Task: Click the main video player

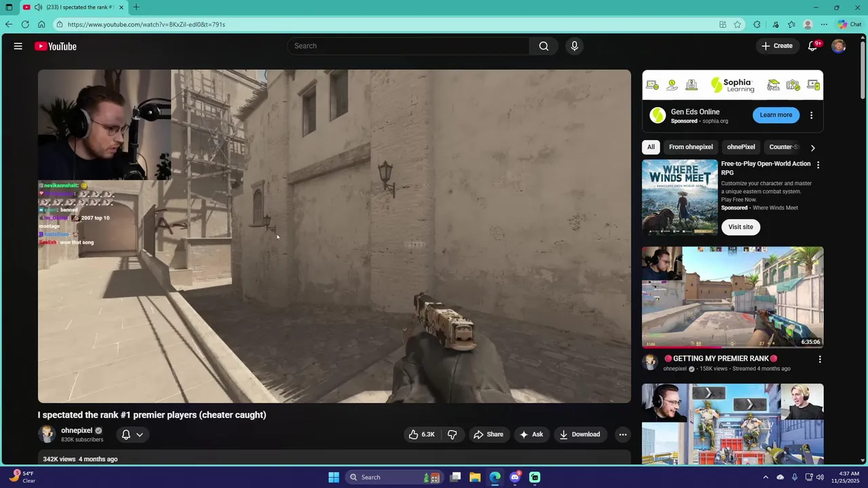Action: 334,236
